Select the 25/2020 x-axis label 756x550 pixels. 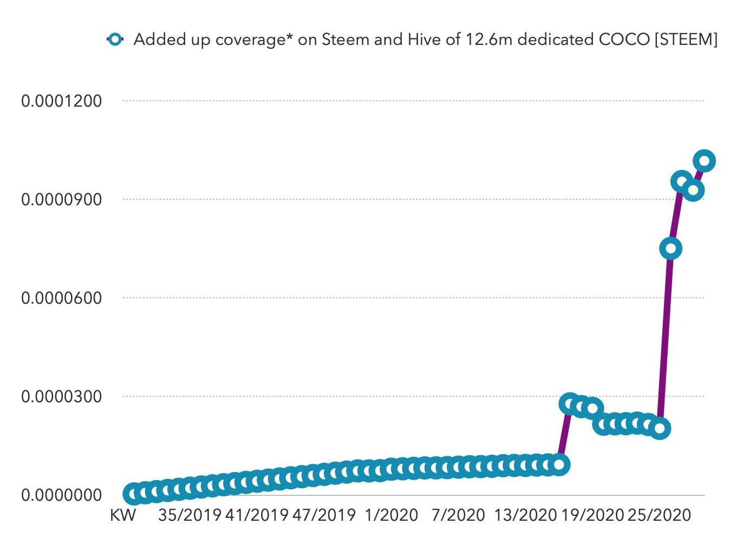point(659,515)
